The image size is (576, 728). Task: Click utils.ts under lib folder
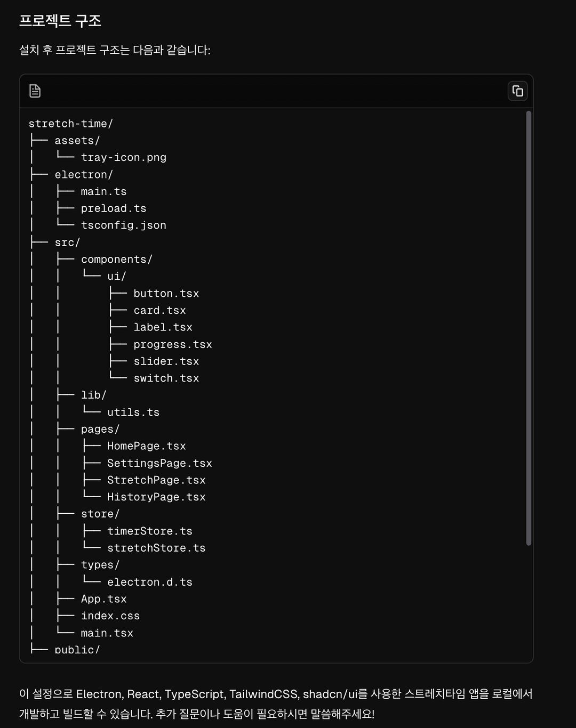(133, 412)
